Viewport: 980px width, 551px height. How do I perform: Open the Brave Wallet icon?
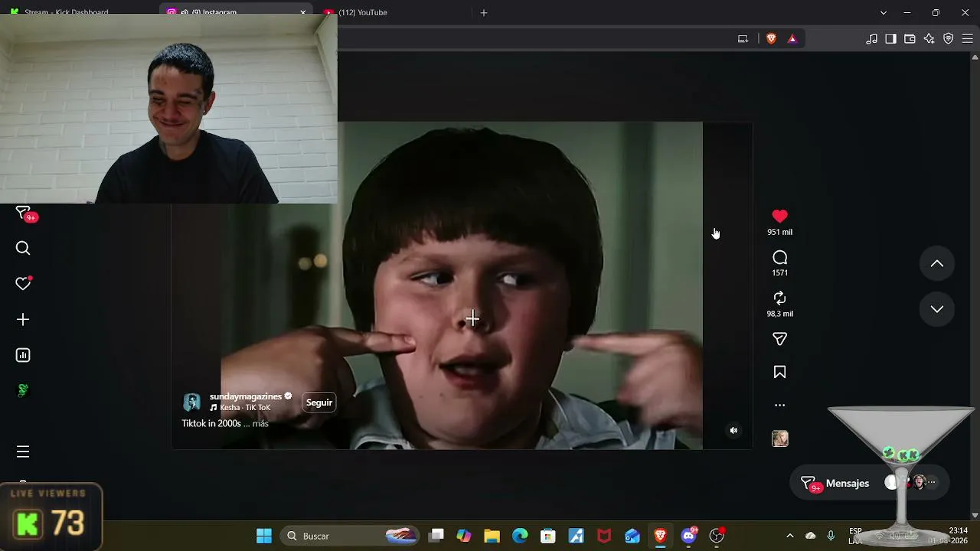point(910,39)
